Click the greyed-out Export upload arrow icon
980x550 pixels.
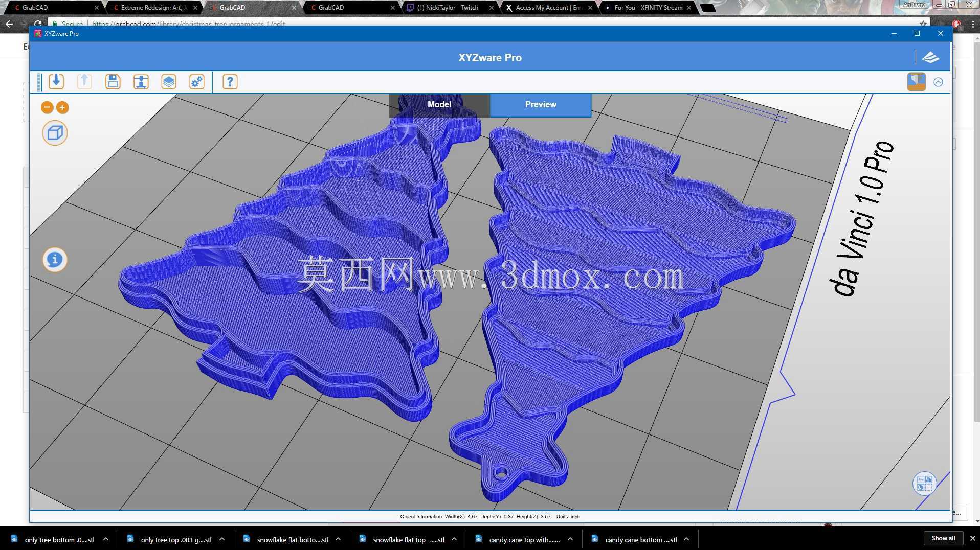(84, 82)
